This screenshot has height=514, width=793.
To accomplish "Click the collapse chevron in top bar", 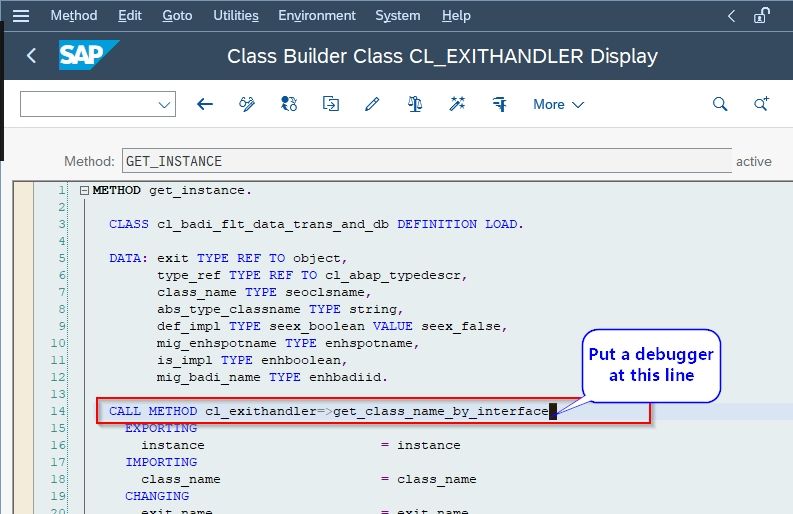I will click(x=731, y=16).
